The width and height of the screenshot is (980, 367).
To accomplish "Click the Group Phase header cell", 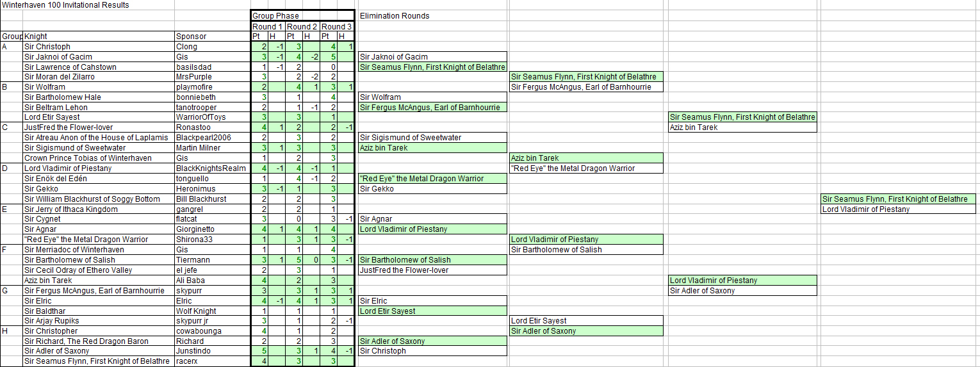I will pyautogui.click(x=276, y=16).
